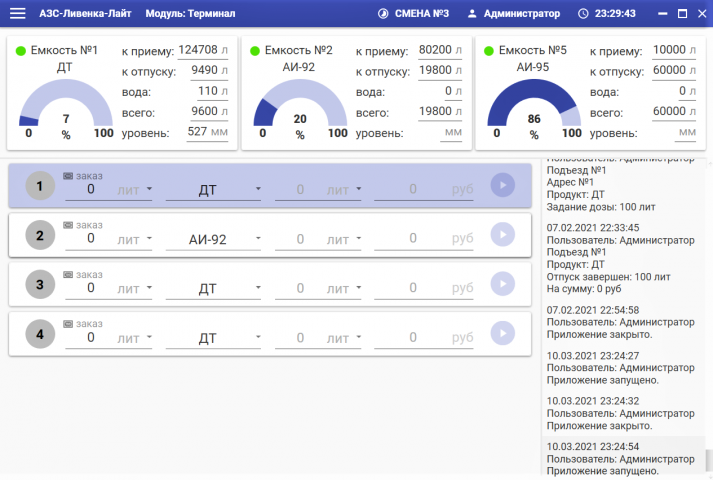Open order unit dropdown on pump 1
This screenshot has width=713, height=480.
[149, 188]
